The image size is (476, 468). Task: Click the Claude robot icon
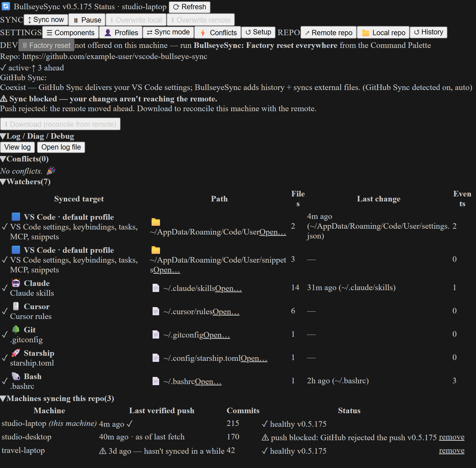tap(16, 283)
